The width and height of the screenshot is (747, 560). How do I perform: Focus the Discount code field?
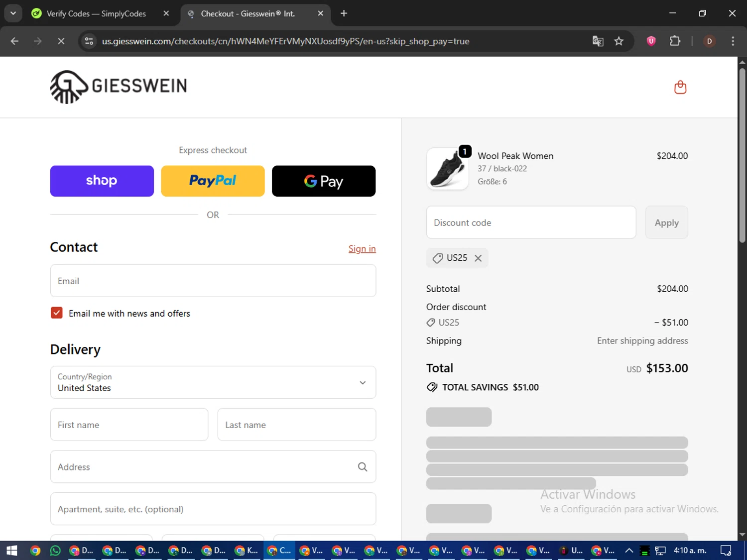531,223
